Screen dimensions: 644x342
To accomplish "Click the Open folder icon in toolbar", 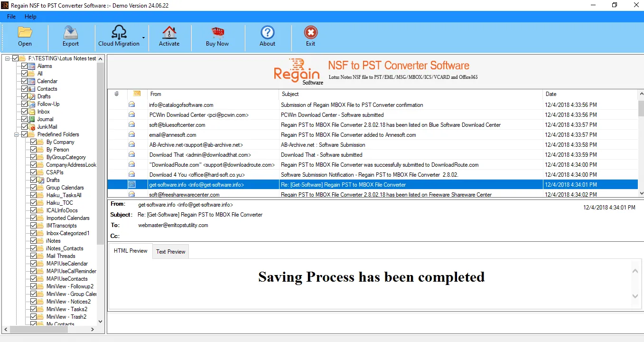I will (x=25, y=32).
